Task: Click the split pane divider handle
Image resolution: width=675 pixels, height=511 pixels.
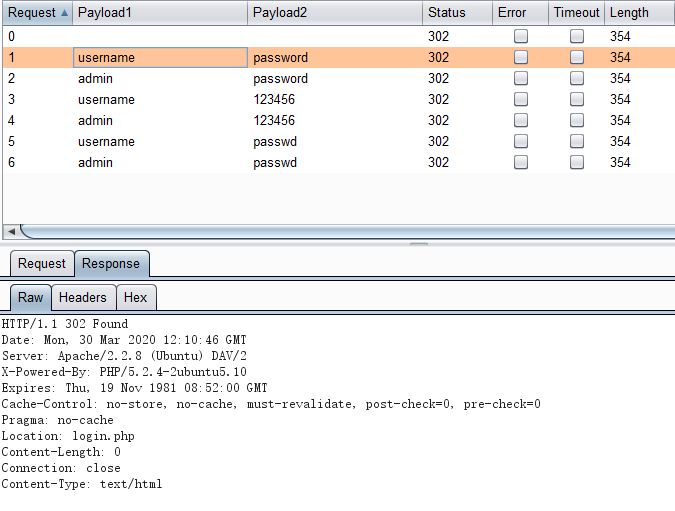Action: click(419, 243)
